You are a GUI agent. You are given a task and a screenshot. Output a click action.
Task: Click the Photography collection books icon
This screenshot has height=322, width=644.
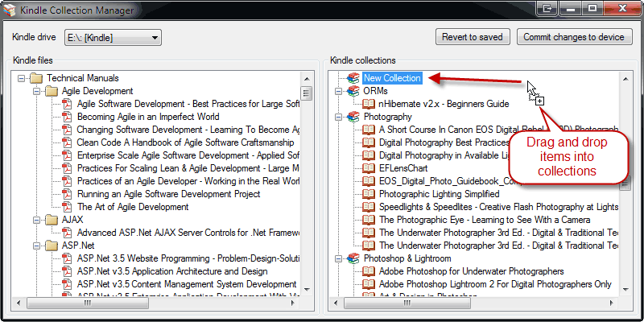pyautogui.click(x=353, y=117)
